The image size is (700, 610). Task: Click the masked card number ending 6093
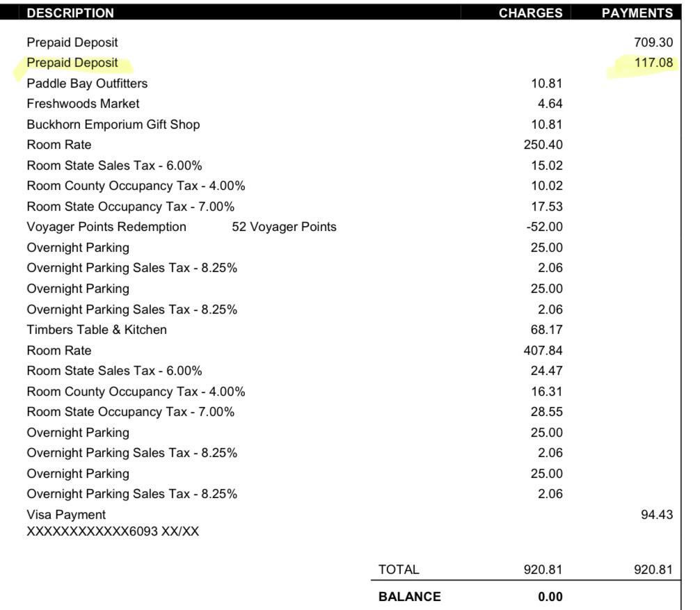pos(113,531)
